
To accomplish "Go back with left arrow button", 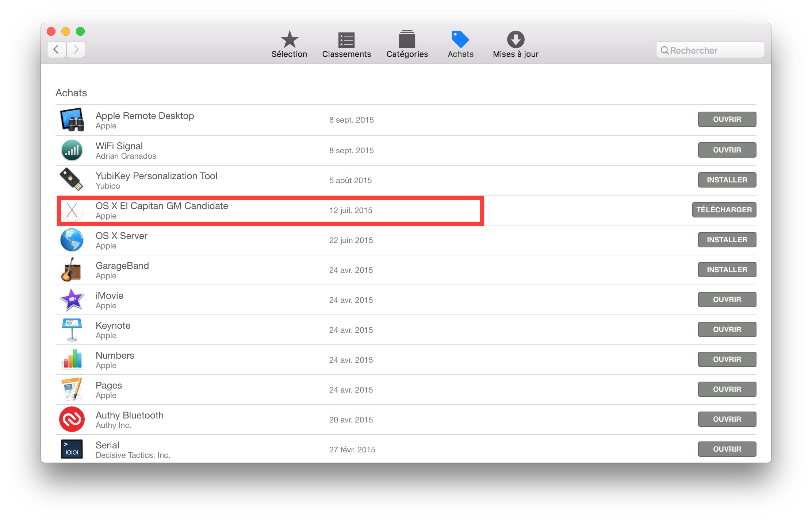I will click(57, 49).
